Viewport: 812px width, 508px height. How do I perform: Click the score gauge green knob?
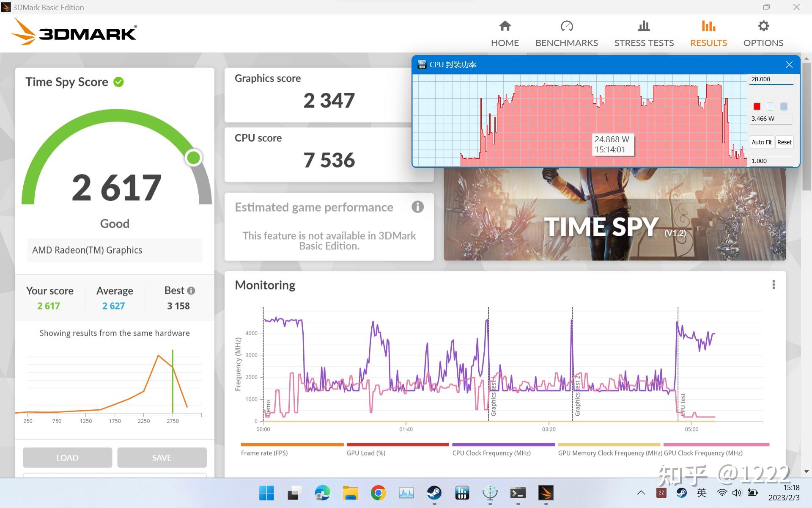pyautogui.click(x=194, y=157)
